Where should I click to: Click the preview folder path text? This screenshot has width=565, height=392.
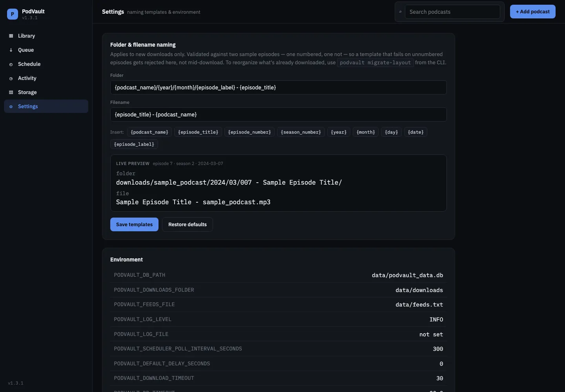[229, 182]
